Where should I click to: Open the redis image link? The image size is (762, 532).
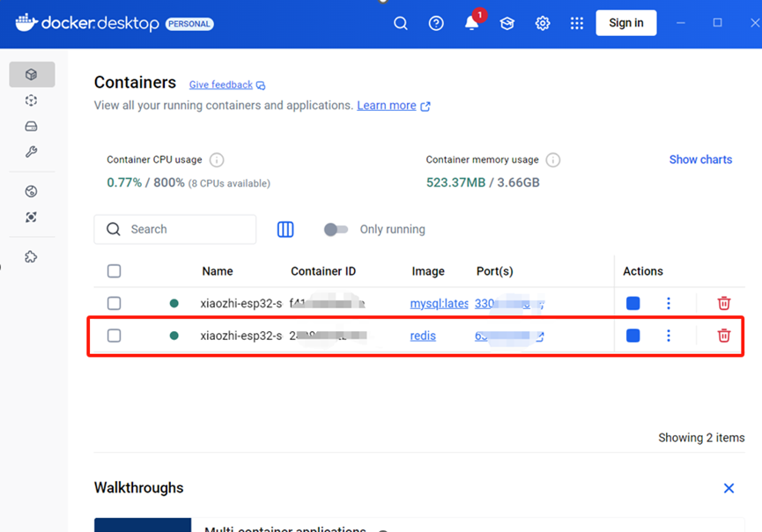coord(423,336)
